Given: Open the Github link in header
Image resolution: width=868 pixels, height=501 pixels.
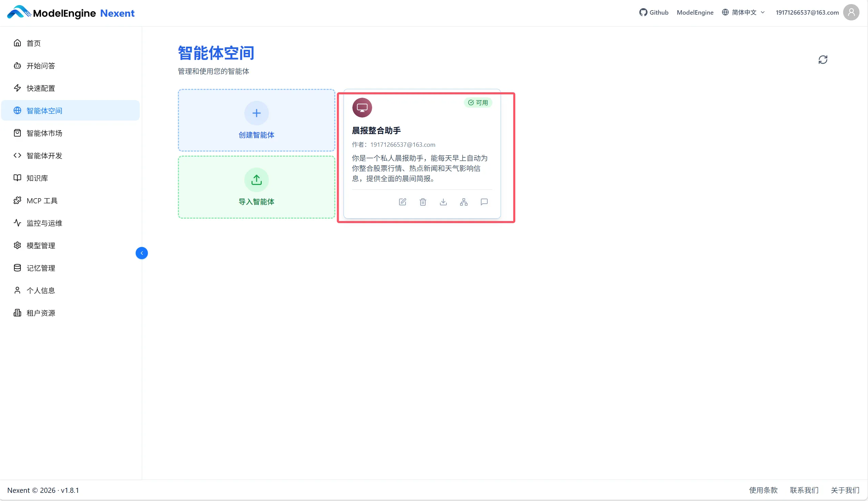Looking at the screenshot, I should point(654,12).
